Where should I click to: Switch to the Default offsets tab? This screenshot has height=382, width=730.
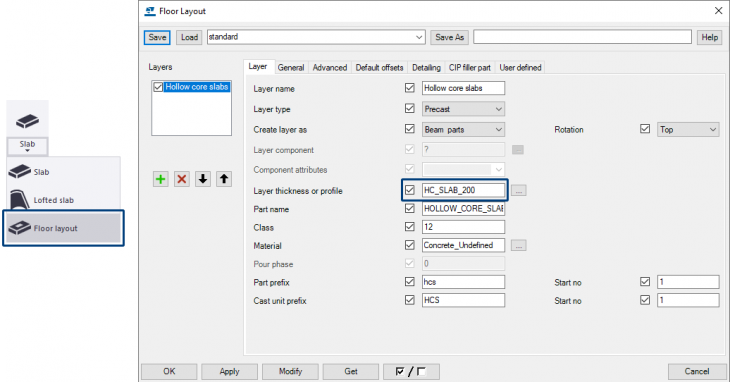click(x=379, y=67)
